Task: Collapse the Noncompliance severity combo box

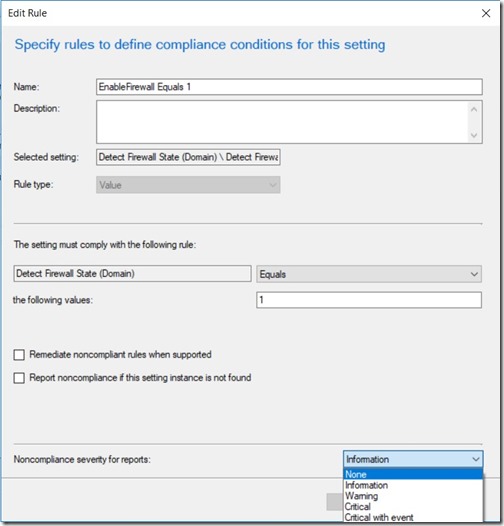Action: pos(413,459)
